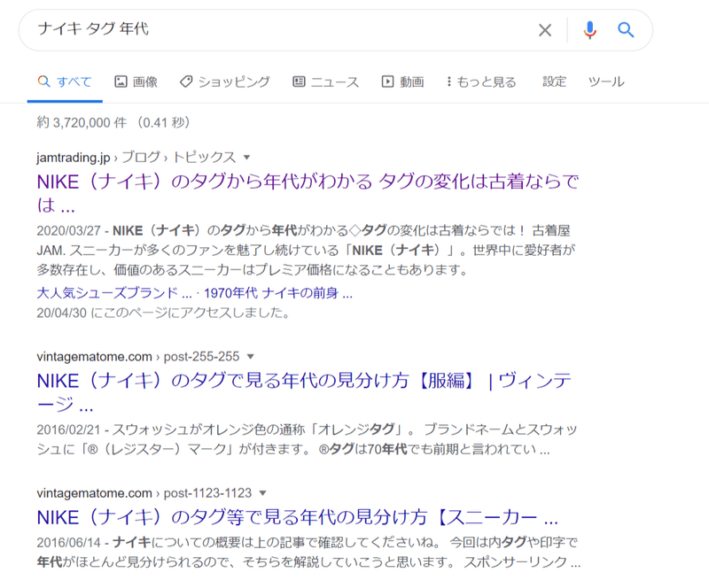Click the vintagematome.com › post-255-255 URL
The width and height of the screenshot is (709, 588).
tap(138, 357)
